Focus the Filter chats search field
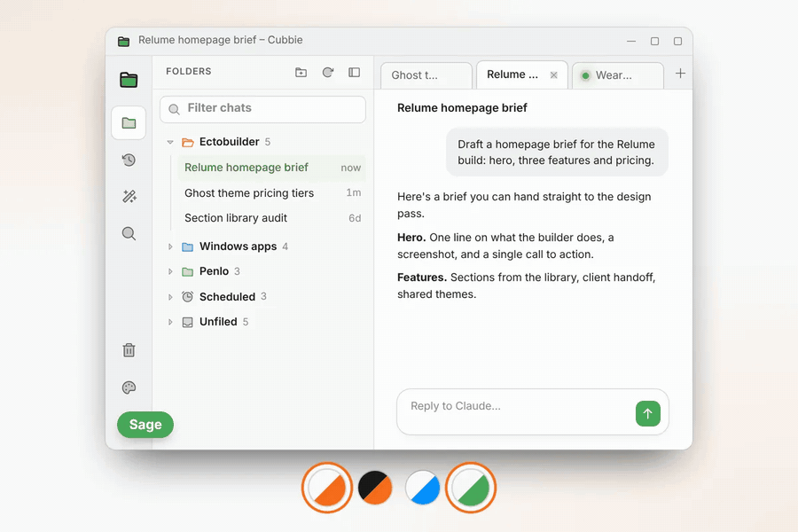This screenshot has height=532, width=798. 262,109
